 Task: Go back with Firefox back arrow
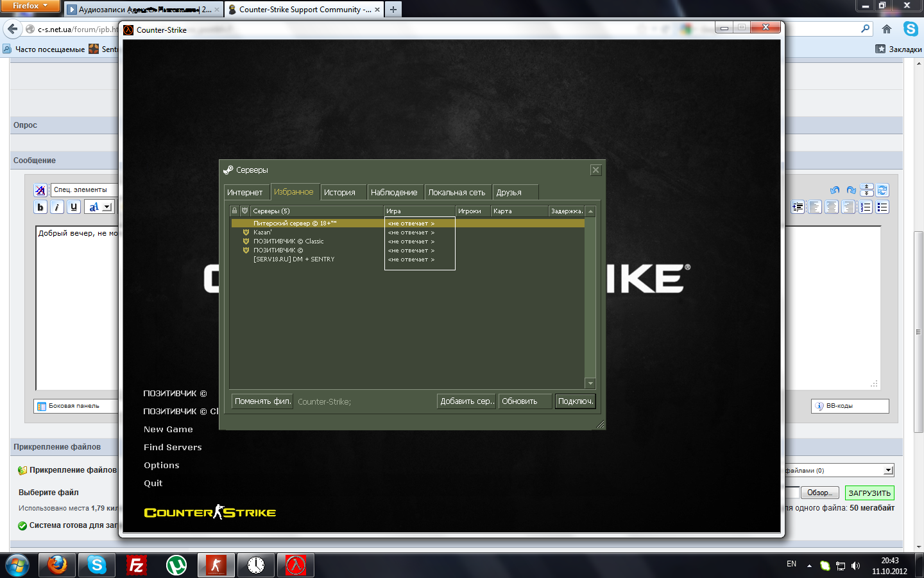[13, 29]
